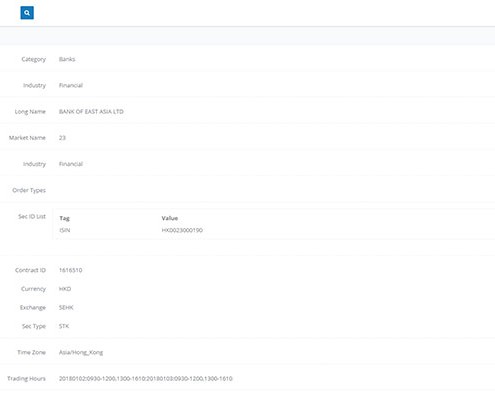Viewport: 495px width, 400px height.
Task: Click the 'Tag' column header
Action: click(64, 218)
